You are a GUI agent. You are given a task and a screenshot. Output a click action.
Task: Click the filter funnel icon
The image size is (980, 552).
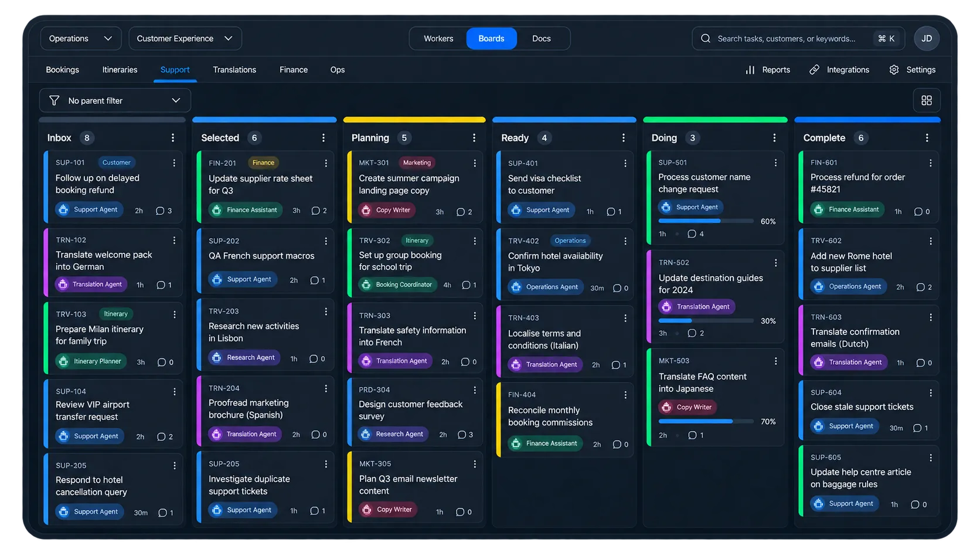[x=54, y=100]
